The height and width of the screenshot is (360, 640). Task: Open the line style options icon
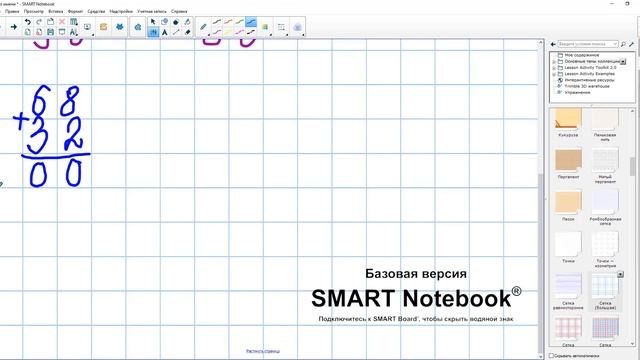point(281,27)
